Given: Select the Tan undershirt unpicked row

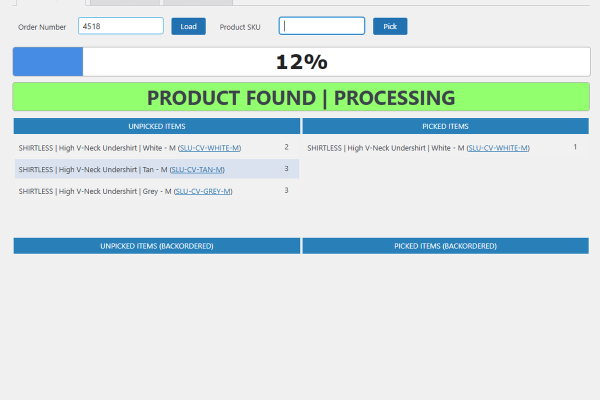Looking at the screenshot, I should [100, 169].
